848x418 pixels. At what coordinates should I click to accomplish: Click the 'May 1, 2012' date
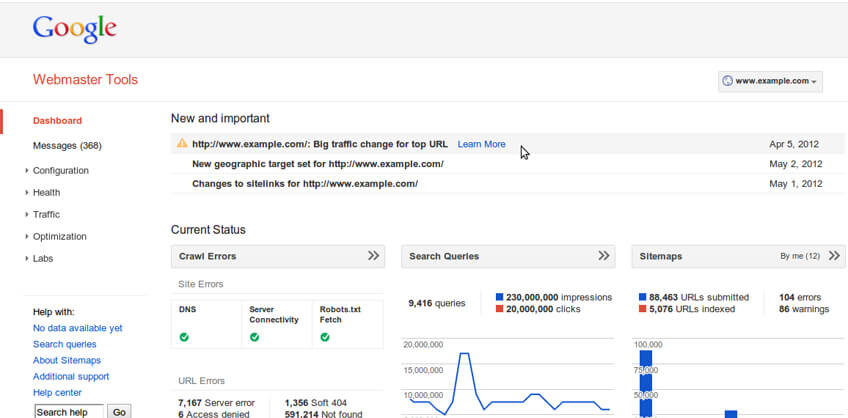(796, 184)
